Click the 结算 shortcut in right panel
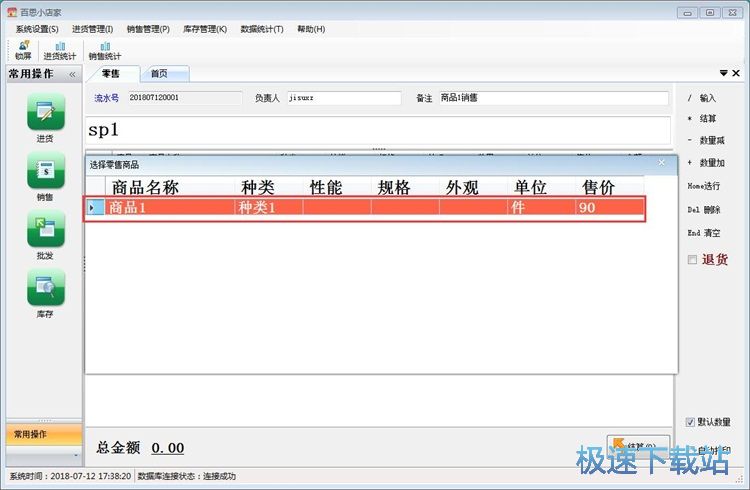Image resolution: width=750 pixels, height=490 pixels. tap(702, 118)
